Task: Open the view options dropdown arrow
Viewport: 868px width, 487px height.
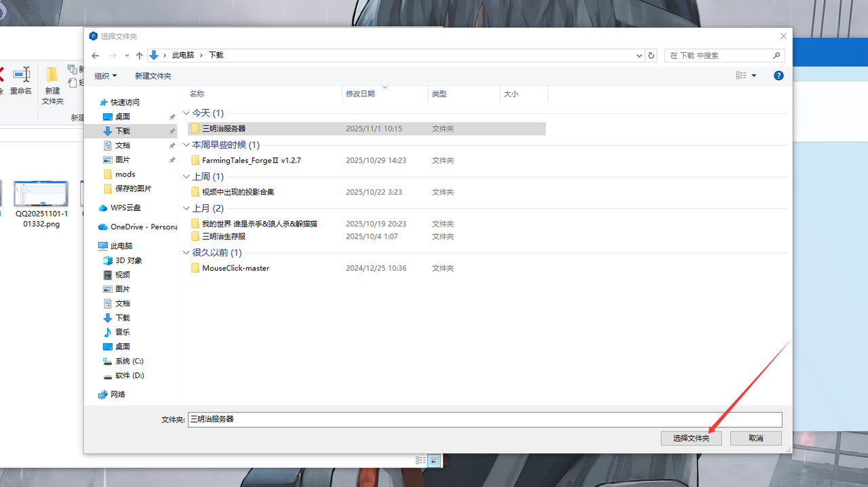Action: click(x=754, y=76)
